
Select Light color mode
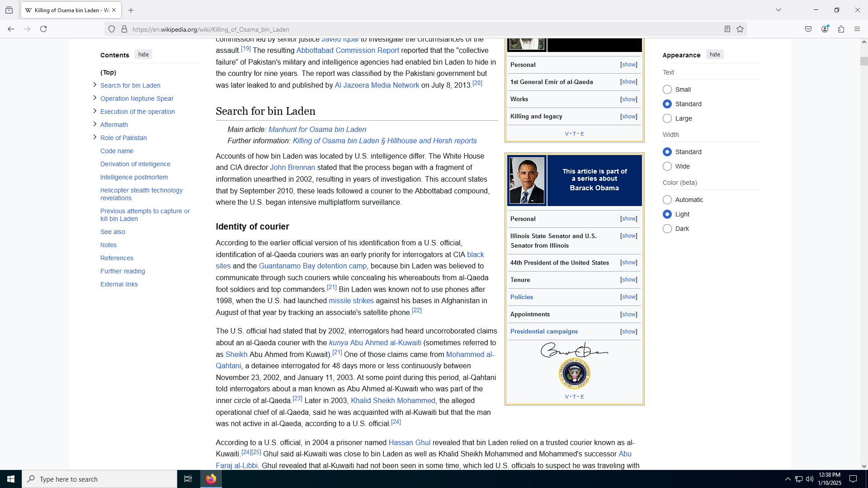click(x=667, y=214)
